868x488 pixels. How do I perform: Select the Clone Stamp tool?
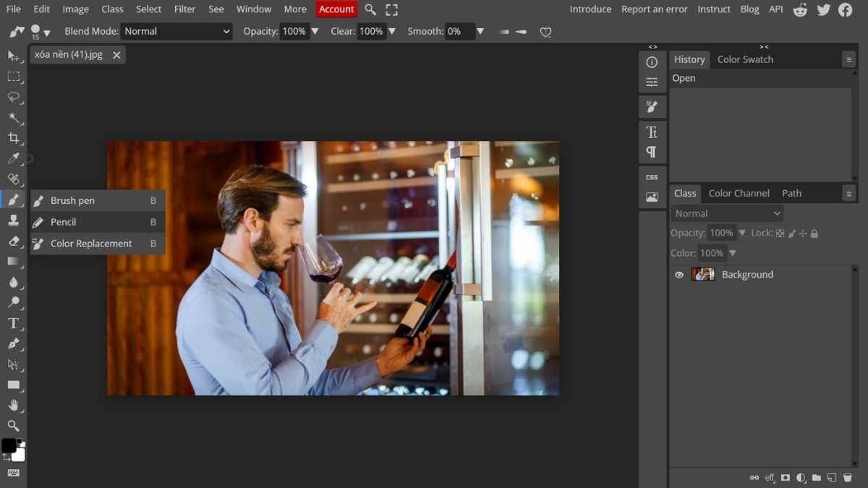13,220
